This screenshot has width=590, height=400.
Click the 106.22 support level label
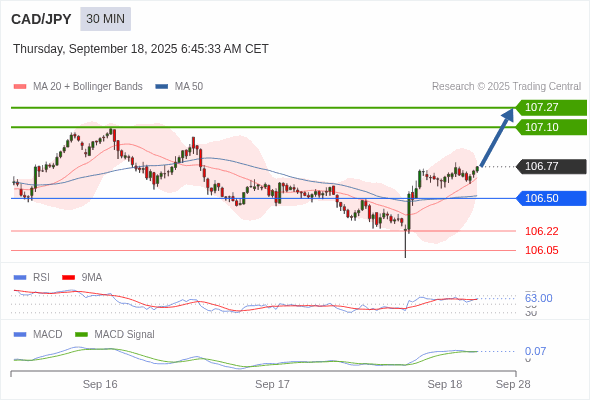tap(541, 231)
